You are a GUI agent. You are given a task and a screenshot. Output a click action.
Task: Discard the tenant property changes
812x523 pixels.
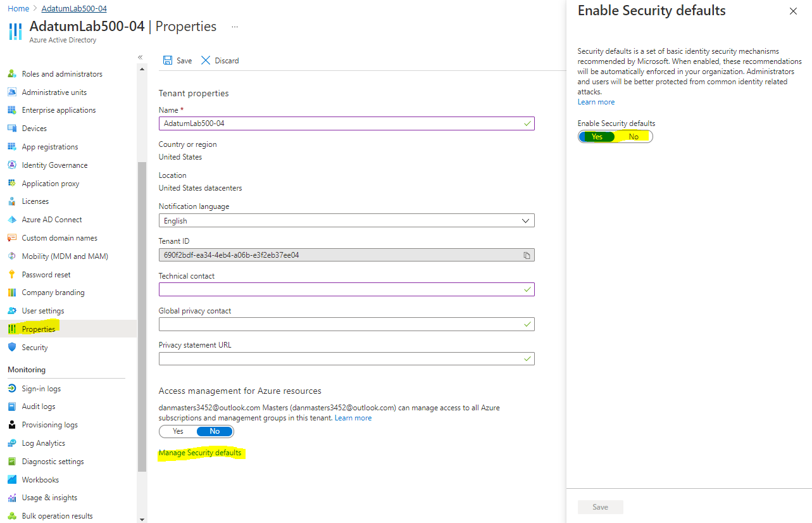point(219,60)
